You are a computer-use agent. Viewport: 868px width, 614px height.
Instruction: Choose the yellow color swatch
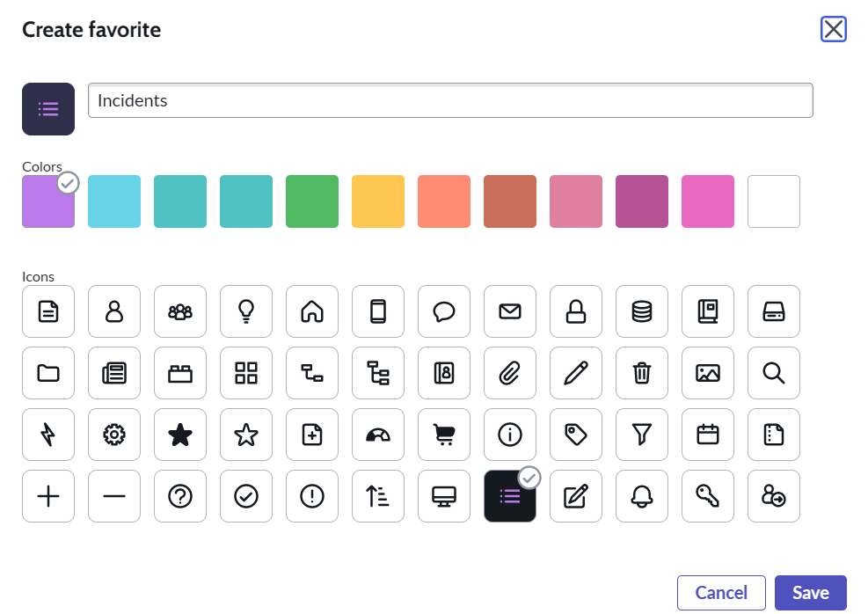coord(378,201)
